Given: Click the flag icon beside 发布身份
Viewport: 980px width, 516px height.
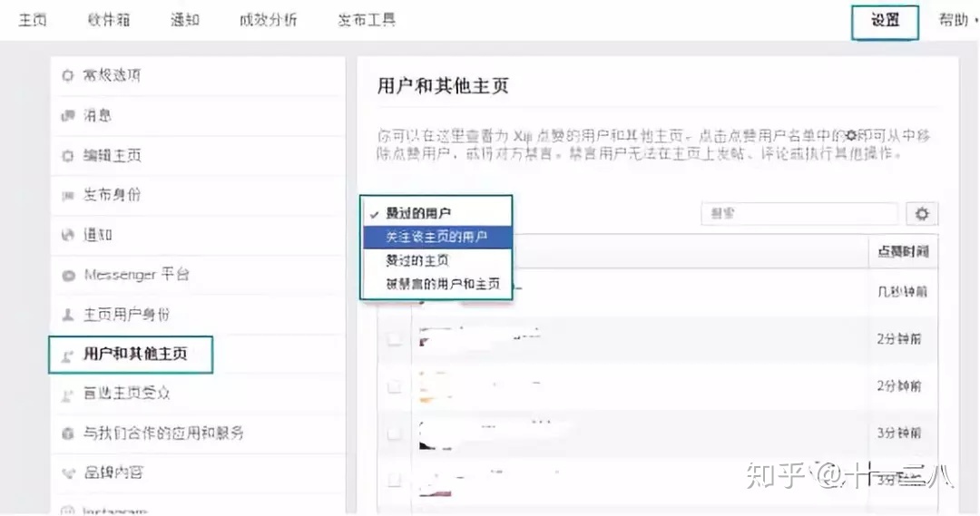Looking at the screenshot, I should click(67, 196).
